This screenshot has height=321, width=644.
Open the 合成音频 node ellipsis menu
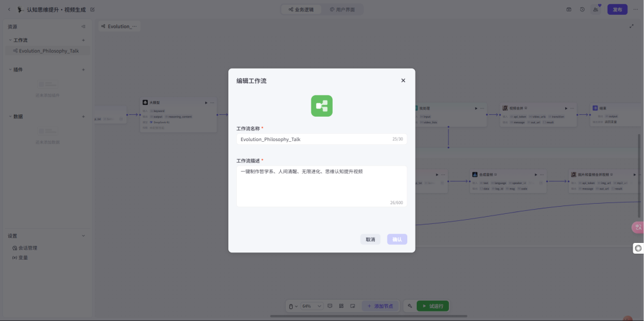pos(542,174)
